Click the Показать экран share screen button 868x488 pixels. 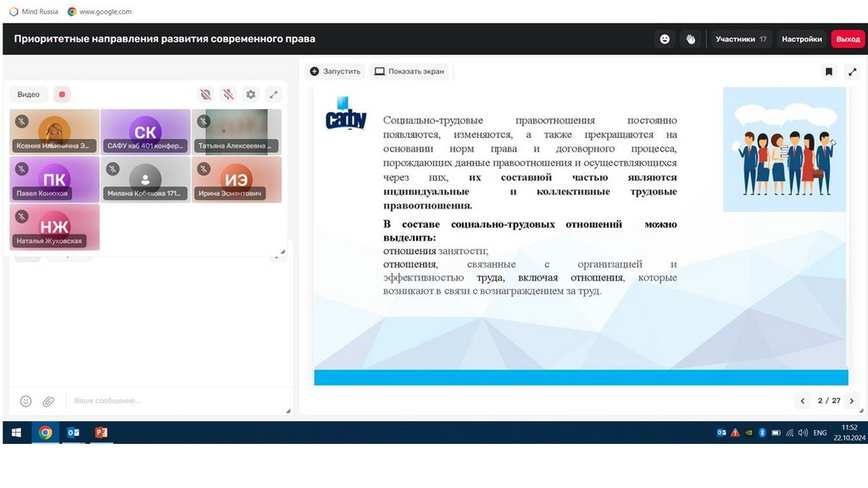(x=409, y=72)
